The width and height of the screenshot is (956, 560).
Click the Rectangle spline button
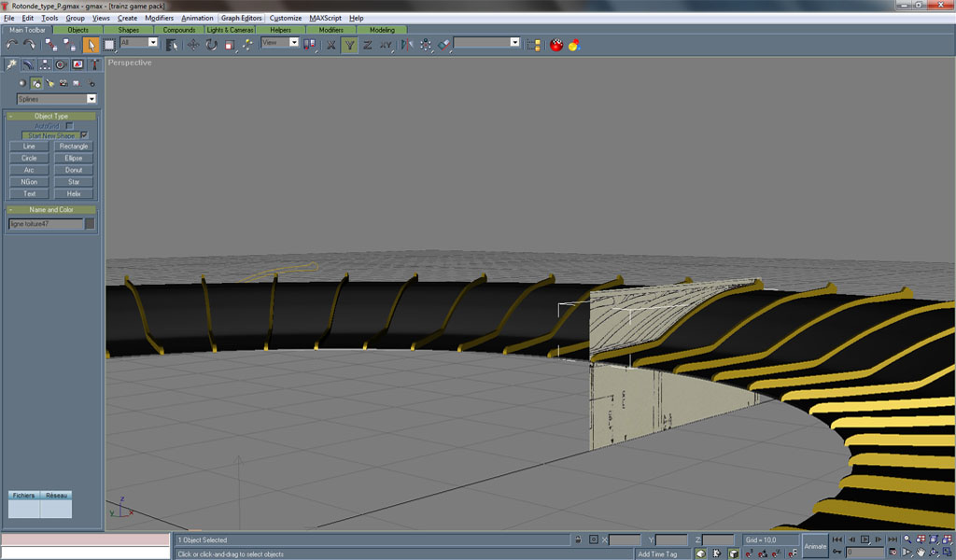click(74, 147)
